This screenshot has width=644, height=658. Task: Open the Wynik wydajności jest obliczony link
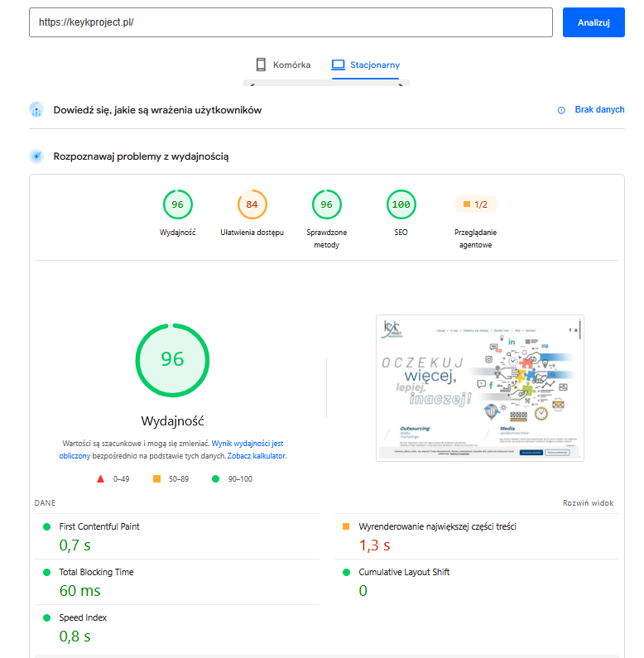click(248, 444)
